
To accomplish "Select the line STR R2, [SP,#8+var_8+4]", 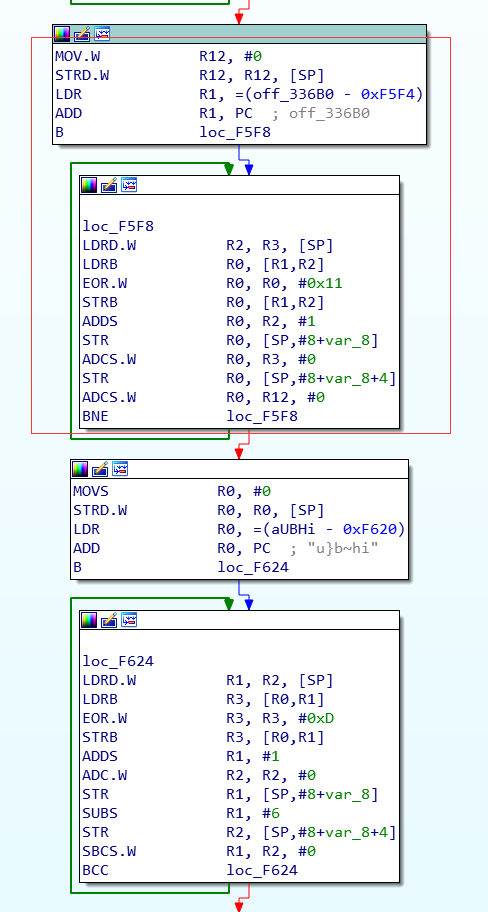I will click(x=239, y=832).
